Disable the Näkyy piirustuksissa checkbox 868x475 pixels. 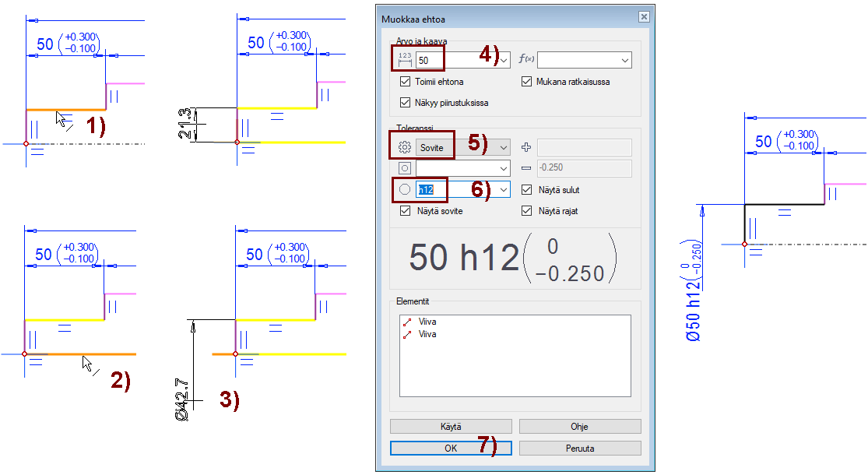(405, 102)
